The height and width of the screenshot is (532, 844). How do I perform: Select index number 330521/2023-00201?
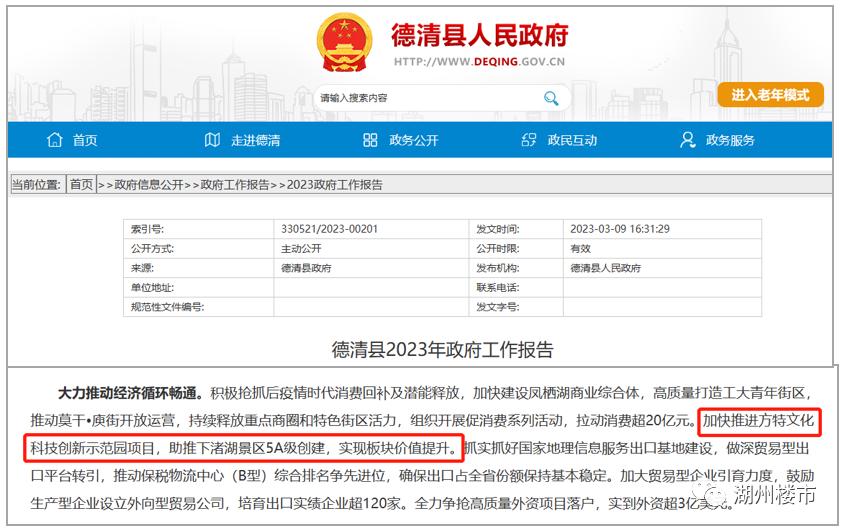(x=329, y=229)
